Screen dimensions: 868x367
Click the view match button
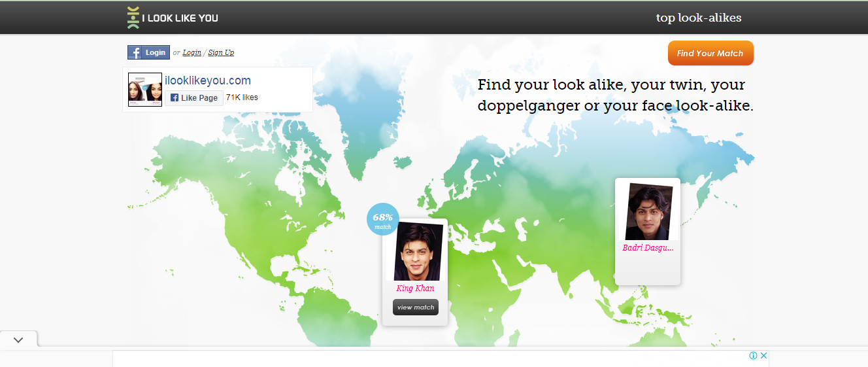coord(416,307)
